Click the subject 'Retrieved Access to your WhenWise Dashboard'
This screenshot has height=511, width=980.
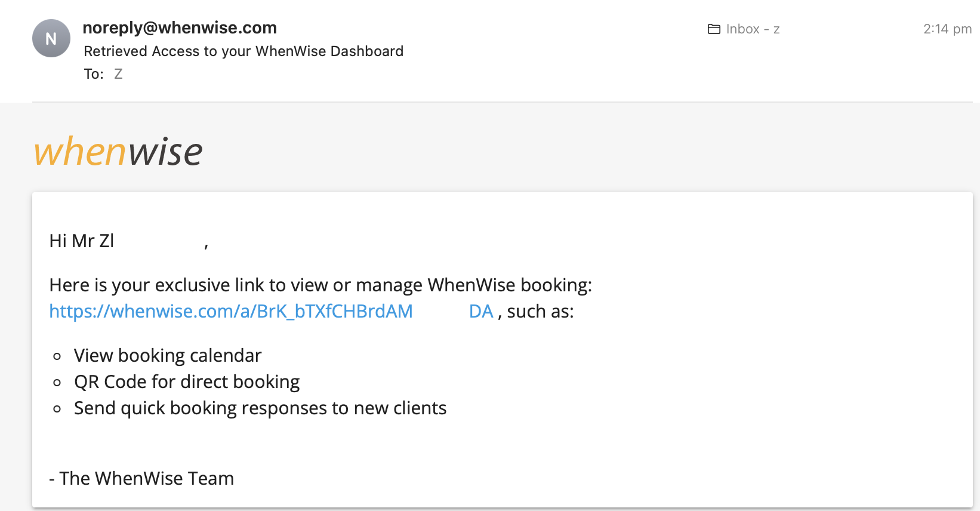pyautogui.click(x=244, y=51)
